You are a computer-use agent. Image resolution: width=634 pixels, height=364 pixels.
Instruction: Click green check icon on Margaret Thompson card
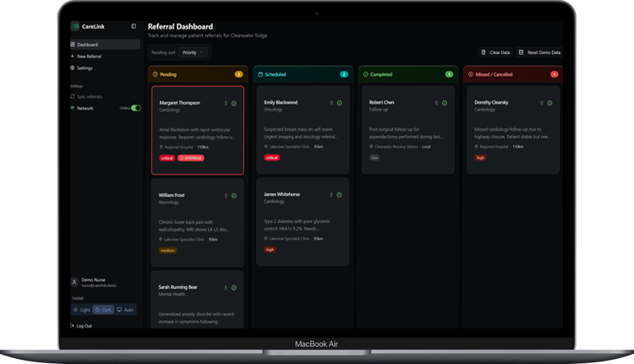click(233, 104)
